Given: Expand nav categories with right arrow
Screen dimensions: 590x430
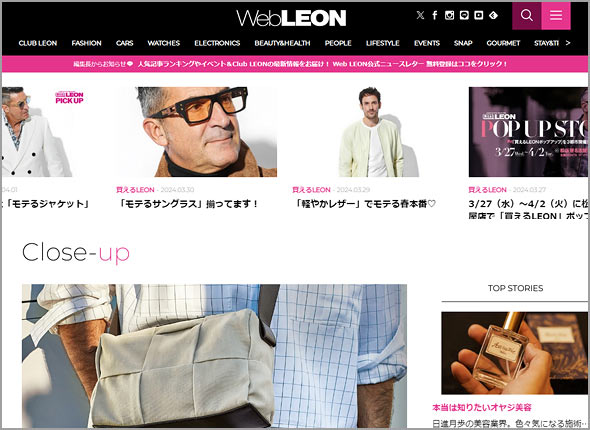Looking at the screenshot, I should [x=568, y=43].
